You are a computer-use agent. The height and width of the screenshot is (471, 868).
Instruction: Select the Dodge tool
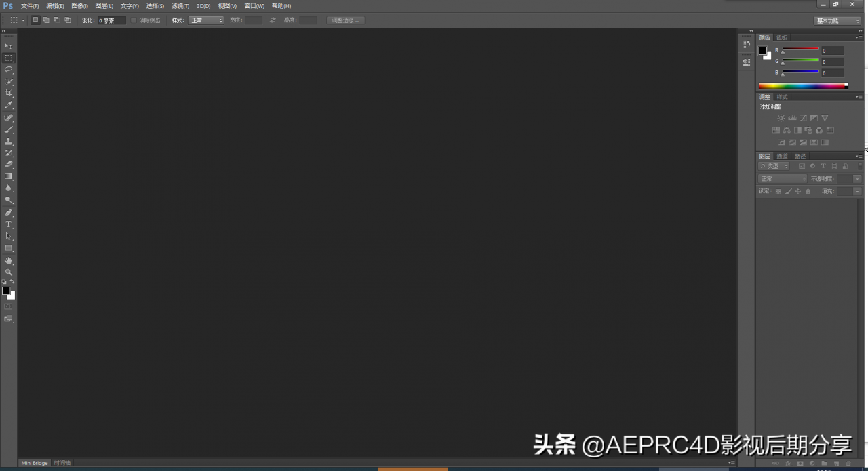[9, 200]
